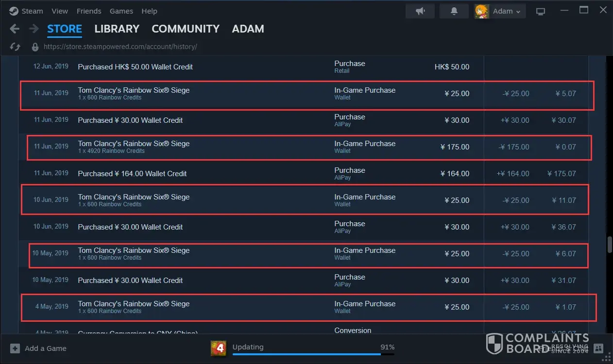Reload the page with the refresh icon
Screen dimensions: 613x364
pos(15,47)
